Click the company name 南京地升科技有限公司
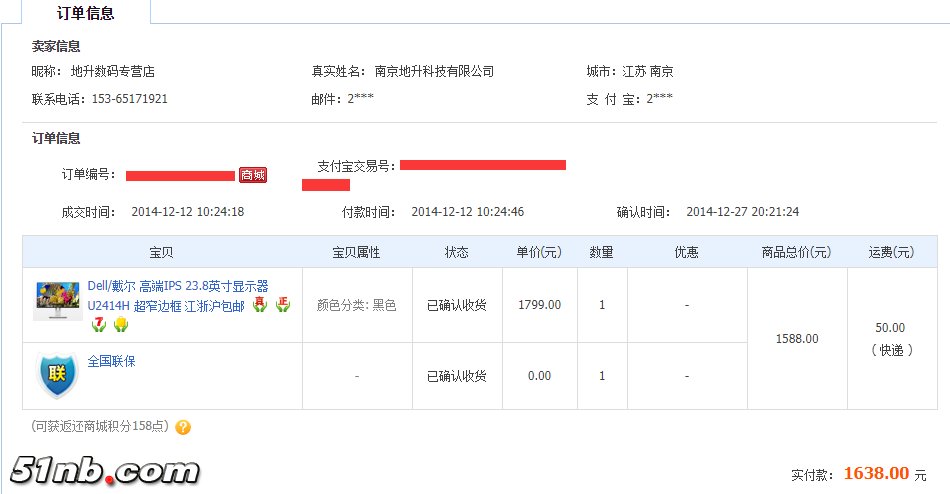950x494 pixels. tap(434, 72)
